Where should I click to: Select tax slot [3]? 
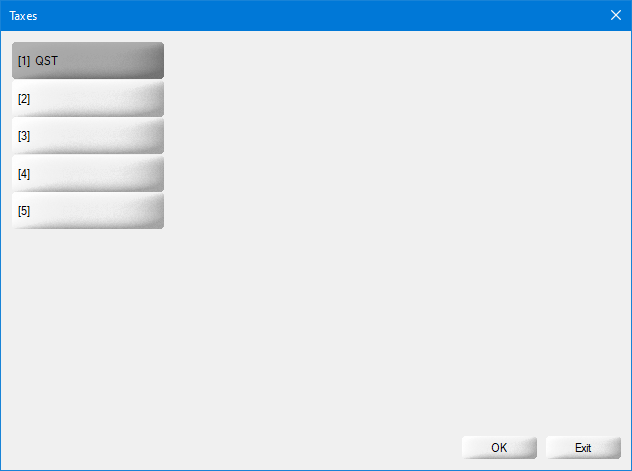pyautogui.click(x=88, y=136)
